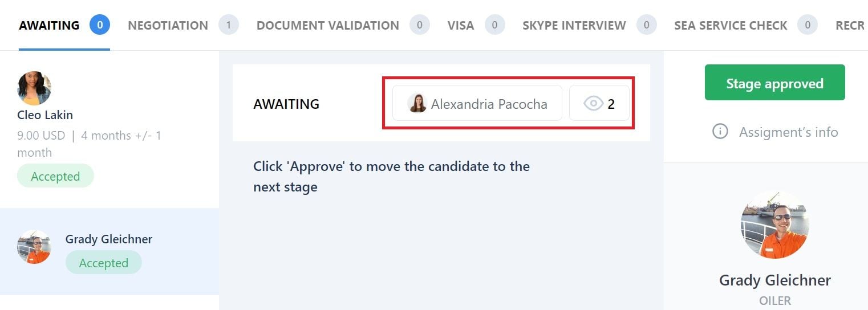
Task: Click the Alexandria Pacocha assignee button
Action: (477, 104)
